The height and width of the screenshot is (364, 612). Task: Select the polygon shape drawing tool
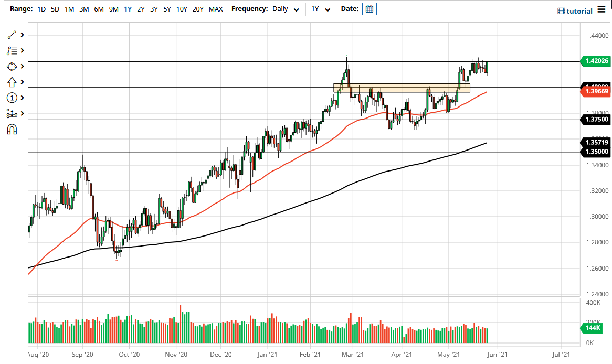12,67
